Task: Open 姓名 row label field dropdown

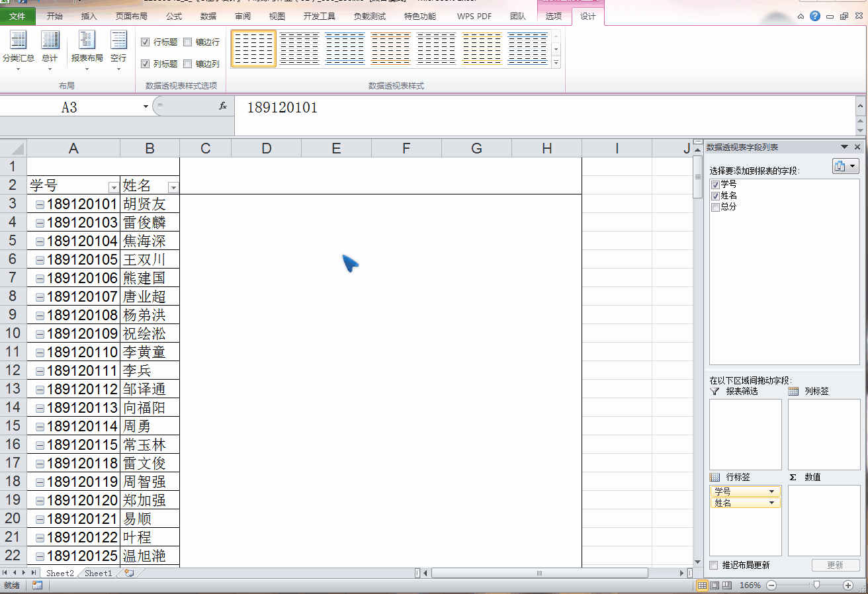Action: coord(772,503)
